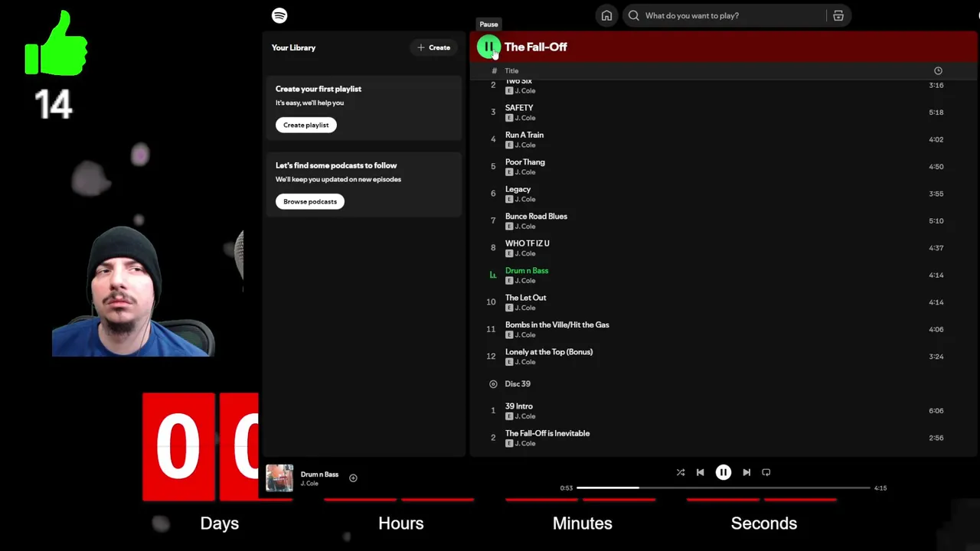Image resolution: width=980 pixels, height=551 pixels.
Task: Select the track SAFETY
Action: point(519,108)
